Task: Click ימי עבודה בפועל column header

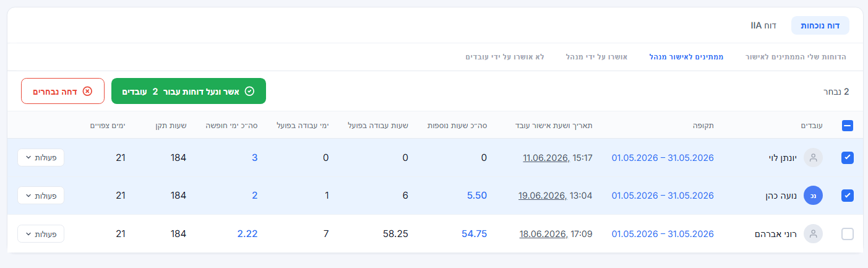Action: coord(303,126)
